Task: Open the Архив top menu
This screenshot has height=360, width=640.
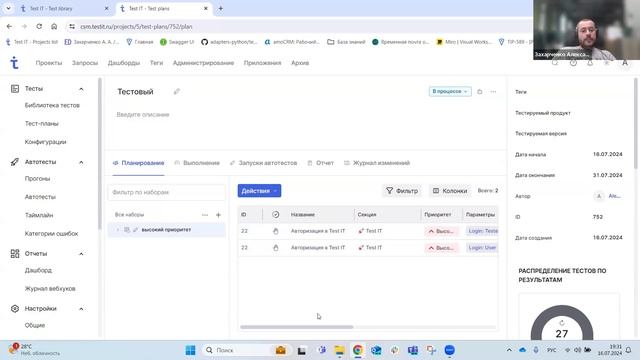Action: 300,63
